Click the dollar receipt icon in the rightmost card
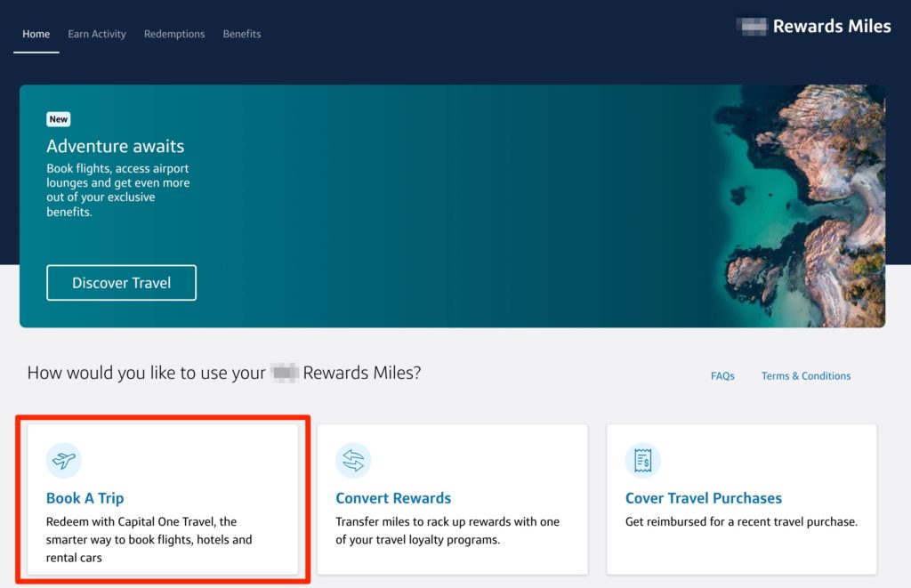This screenshot has height=588, width=911. tap(642, 460)
